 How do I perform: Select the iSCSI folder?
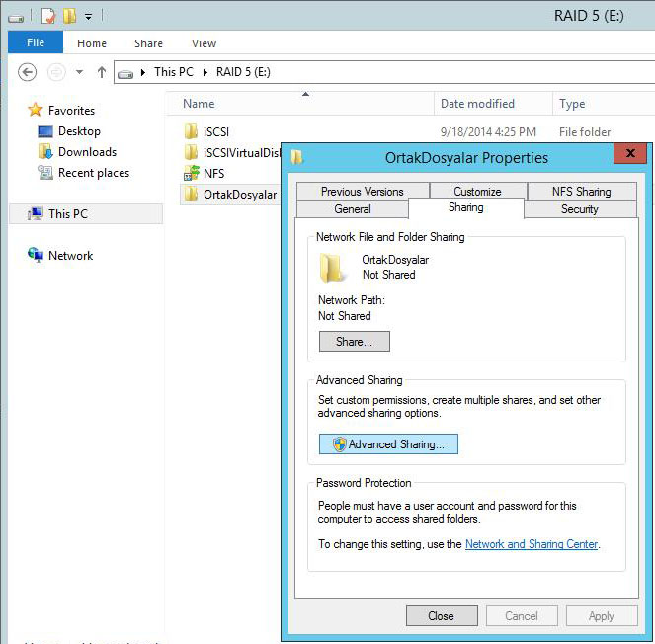tap(215, 131)
